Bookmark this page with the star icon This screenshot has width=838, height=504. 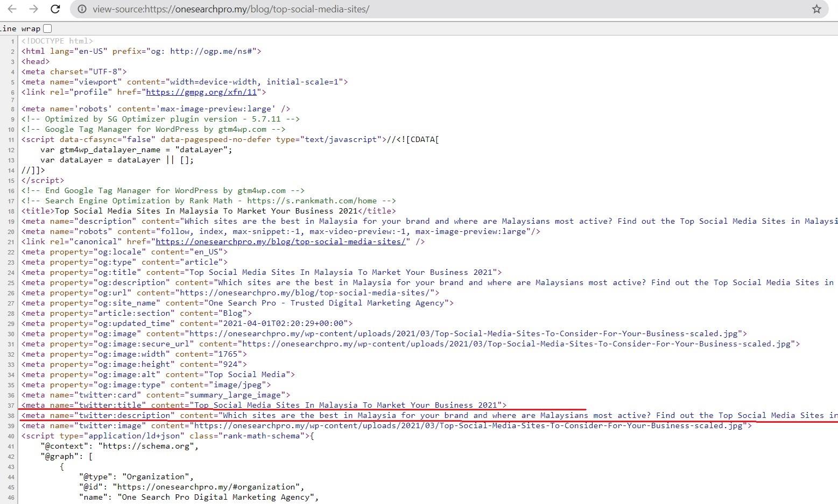click(816, 9)
